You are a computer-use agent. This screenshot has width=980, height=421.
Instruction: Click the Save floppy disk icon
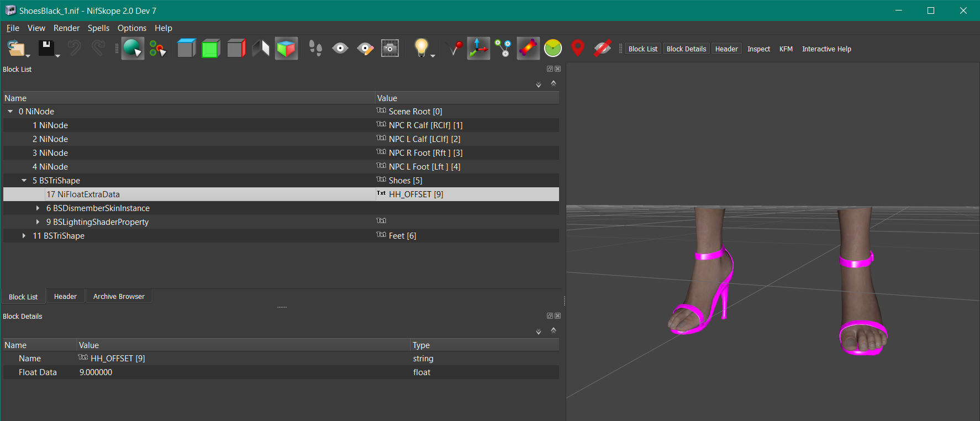(x=45, y=48)
